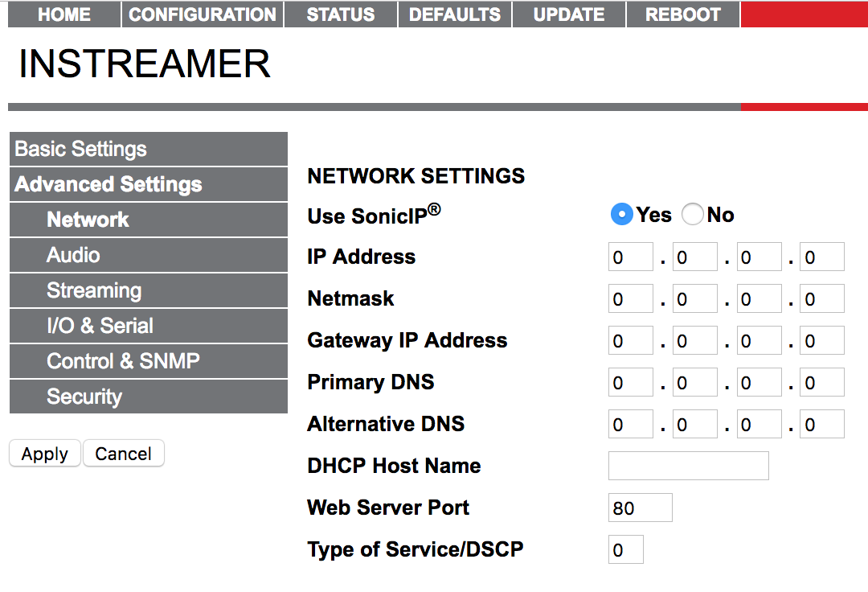The height and width of the screenshot is (592, 868).
Task: Click the Cancel button
Action: tap(124, 454)
